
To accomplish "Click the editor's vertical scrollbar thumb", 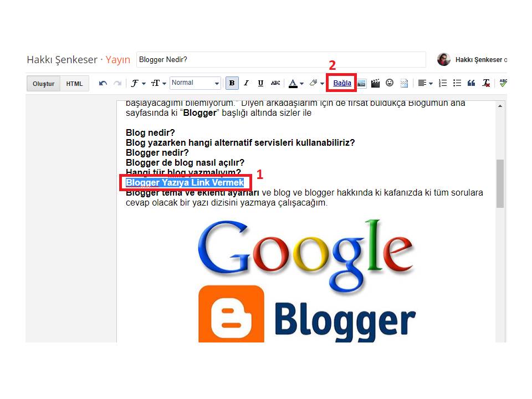I will (x=500, y=183).
